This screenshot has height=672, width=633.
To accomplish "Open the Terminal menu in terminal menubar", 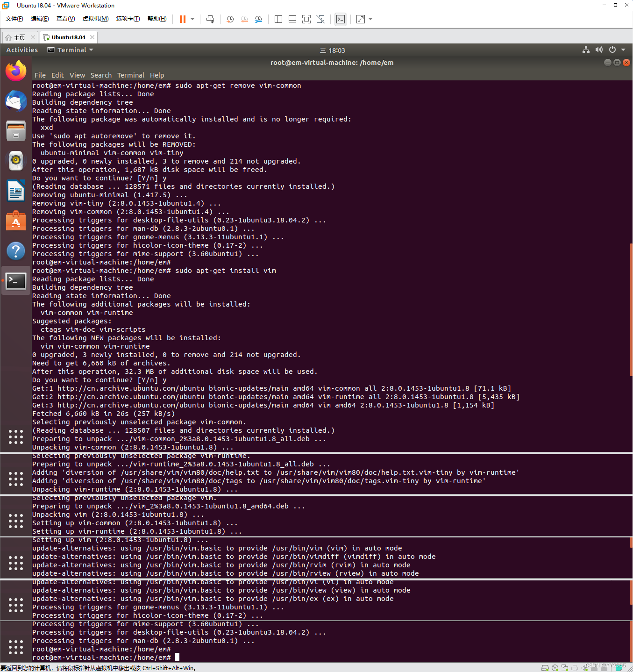I will tap(131, 75).
